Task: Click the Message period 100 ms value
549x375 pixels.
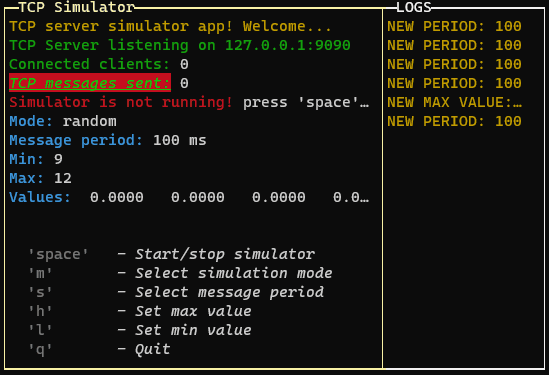Action: (180, 140)
